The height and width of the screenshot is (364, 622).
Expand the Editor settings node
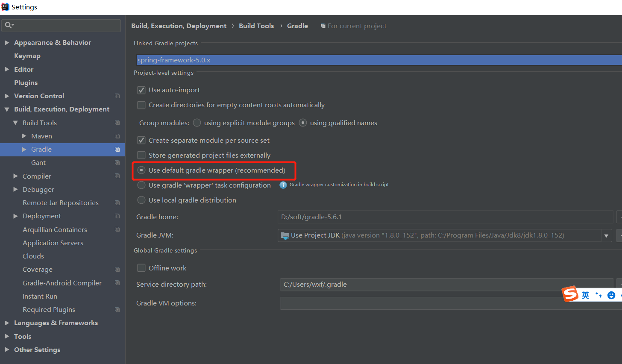pyautogui.click(x=7, y=69)
